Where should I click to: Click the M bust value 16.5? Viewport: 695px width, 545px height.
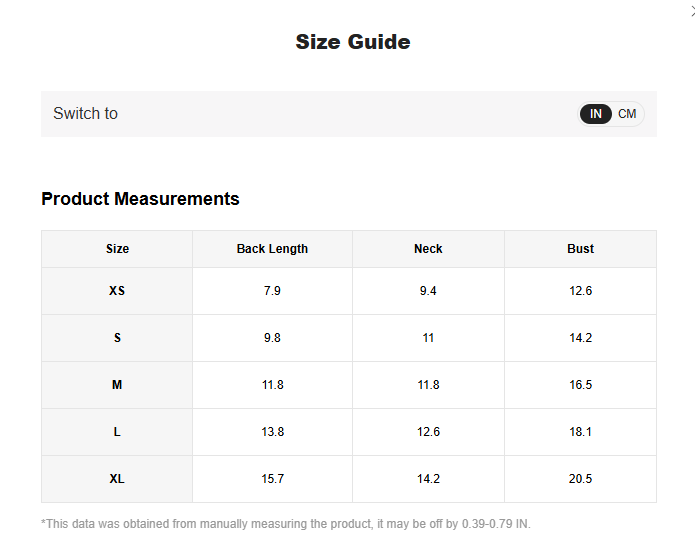click(x=580, y=385)
